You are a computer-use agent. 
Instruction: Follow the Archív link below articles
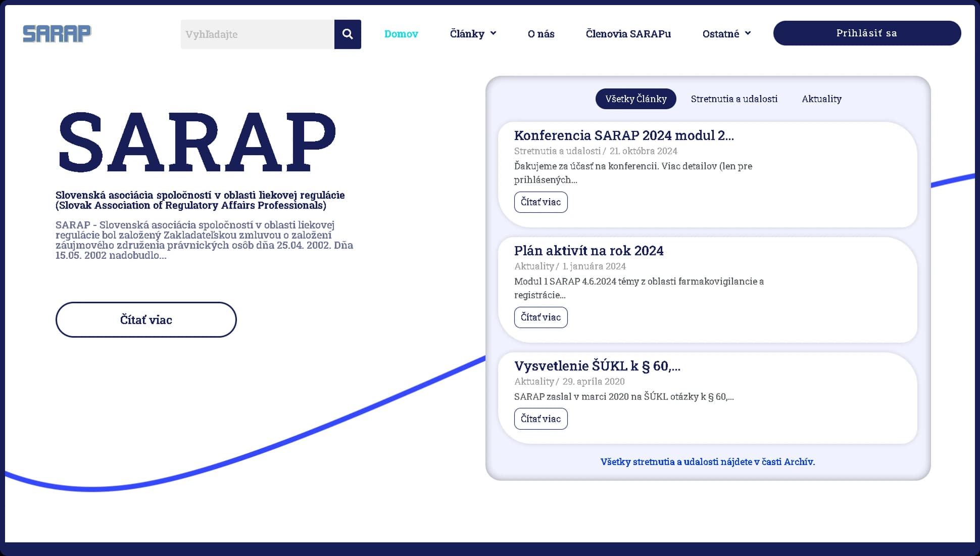pos(708,461)
